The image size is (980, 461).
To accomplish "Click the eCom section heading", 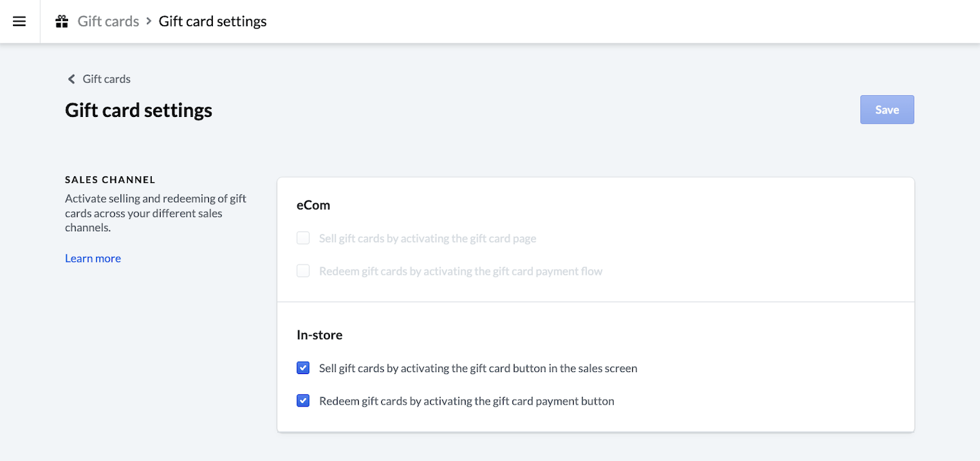I will (313, 205).
